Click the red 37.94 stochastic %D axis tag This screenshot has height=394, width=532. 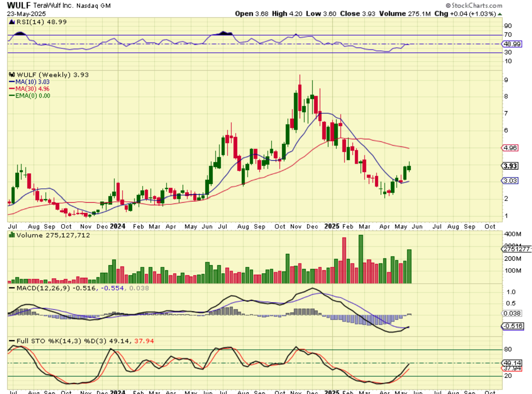click(511, 368)
